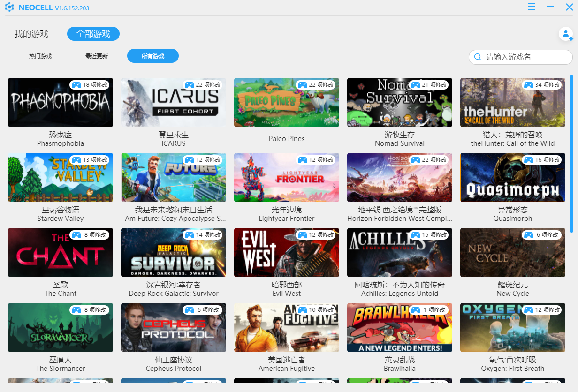The height and width of the screenshot is (392, 578).
Task: Open the user account avatar
Action: pyautogui.click(x=566, y=34)
